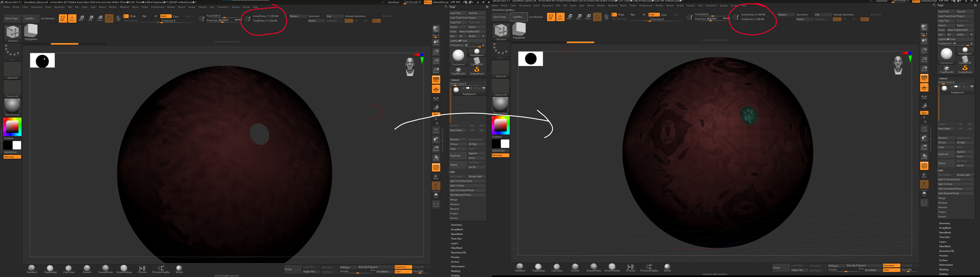Image resolution: width=980 pixels, height=277 pixels.
Task: Expand Deformation section in left Tool panel
Action: (x=458, y=266)
